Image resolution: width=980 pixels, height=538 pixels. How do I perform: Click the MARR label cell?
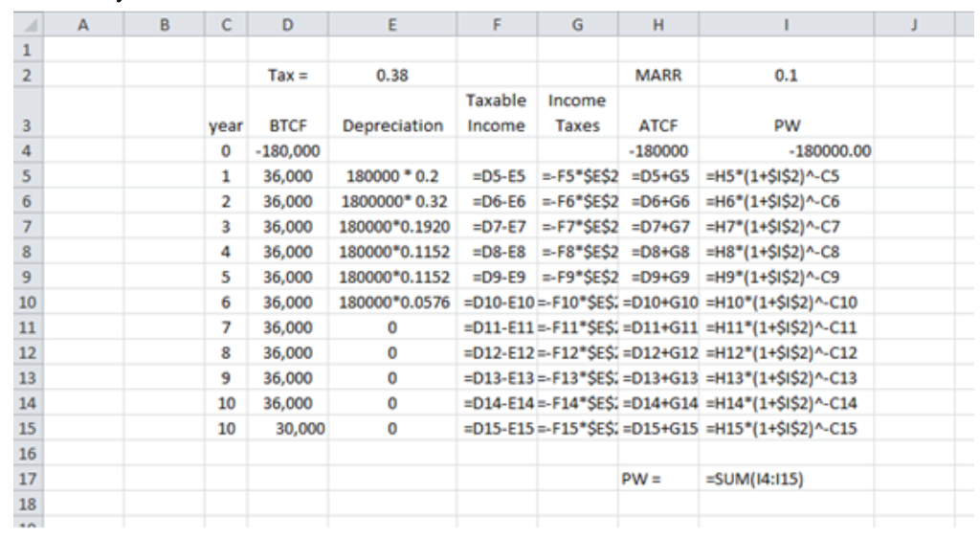pyautogui.click(x=658, y=75)
